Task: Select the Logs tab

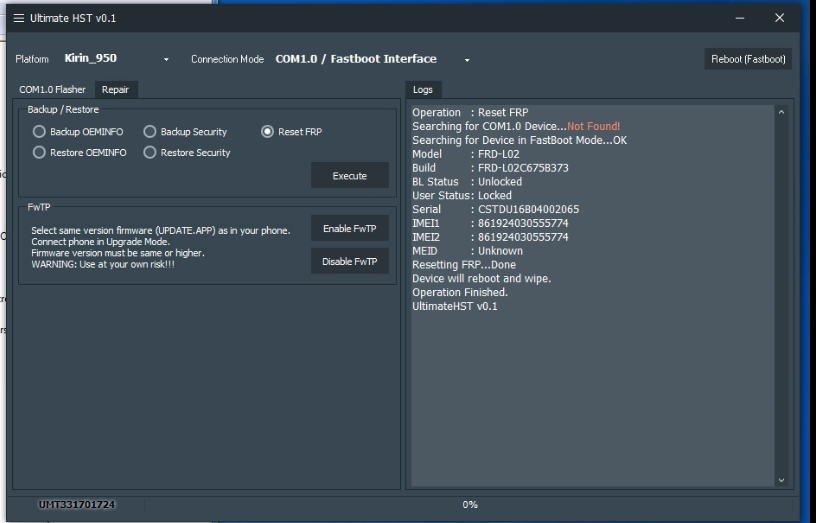Action: click(423, 90)
